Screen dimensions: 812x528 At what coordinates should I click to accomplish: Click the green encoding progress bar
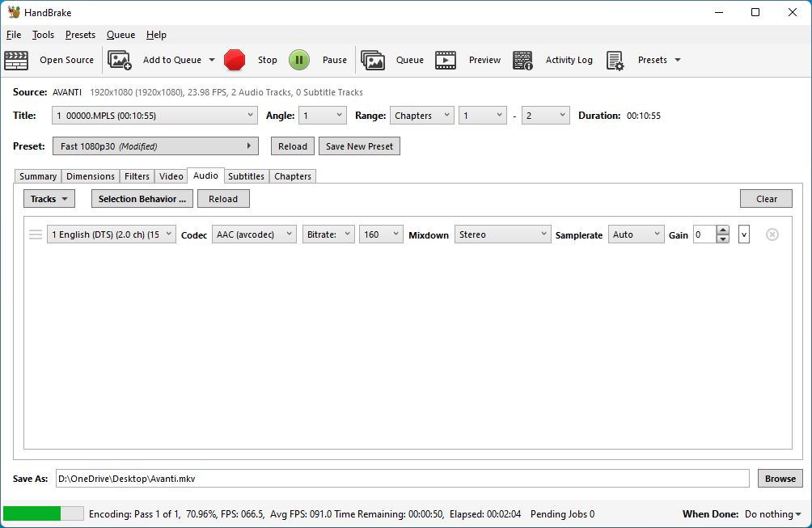(x=43, y=513)
